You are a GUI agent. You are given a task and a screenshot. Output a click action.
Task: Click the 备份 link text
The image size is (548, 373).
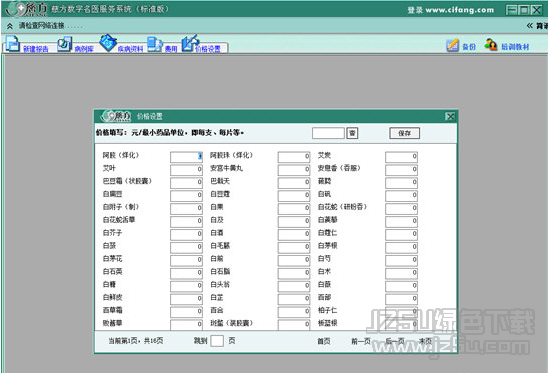coord(469,47)
